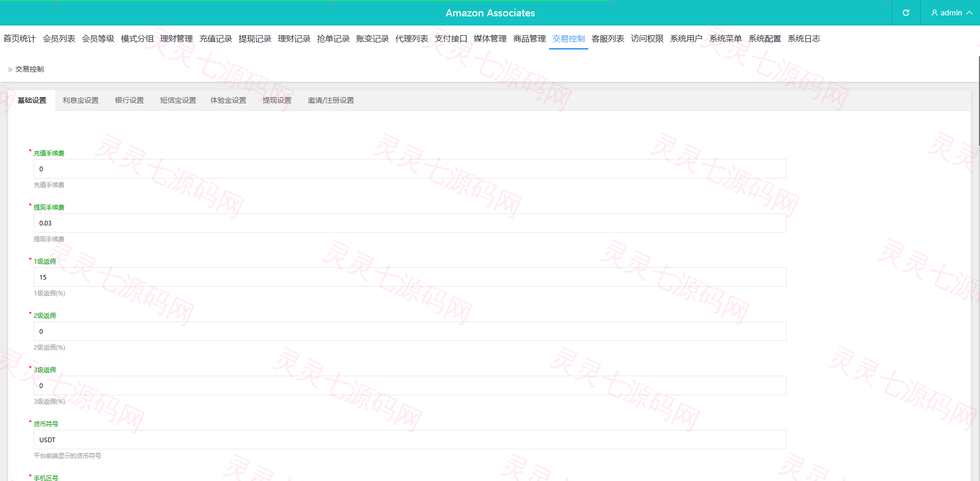Open 系统用户 menu item
The image size is (980, 481).
tap(686, 39)
